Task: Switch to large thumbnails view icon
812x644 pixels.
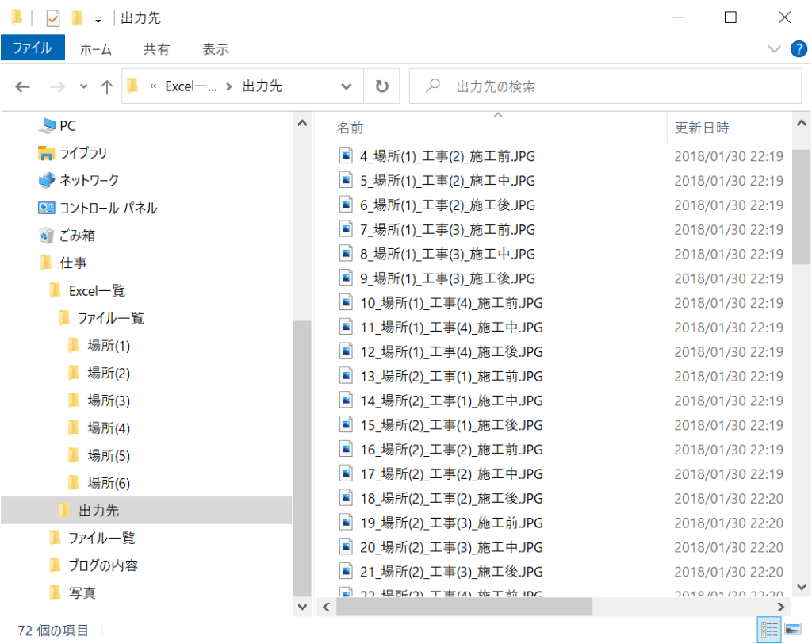Action: pyautogui.click(x=792, y=630)
